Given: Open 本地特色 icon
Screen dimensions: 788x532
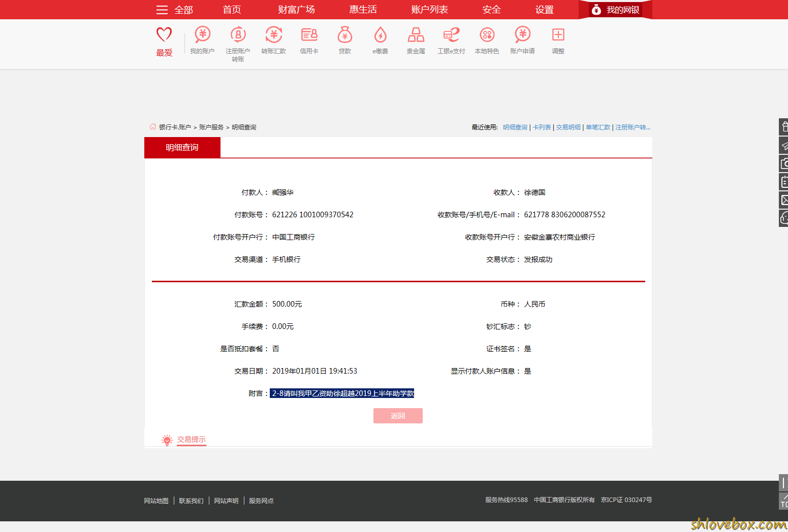Looking at the screenshot, I should click(487, 35).
